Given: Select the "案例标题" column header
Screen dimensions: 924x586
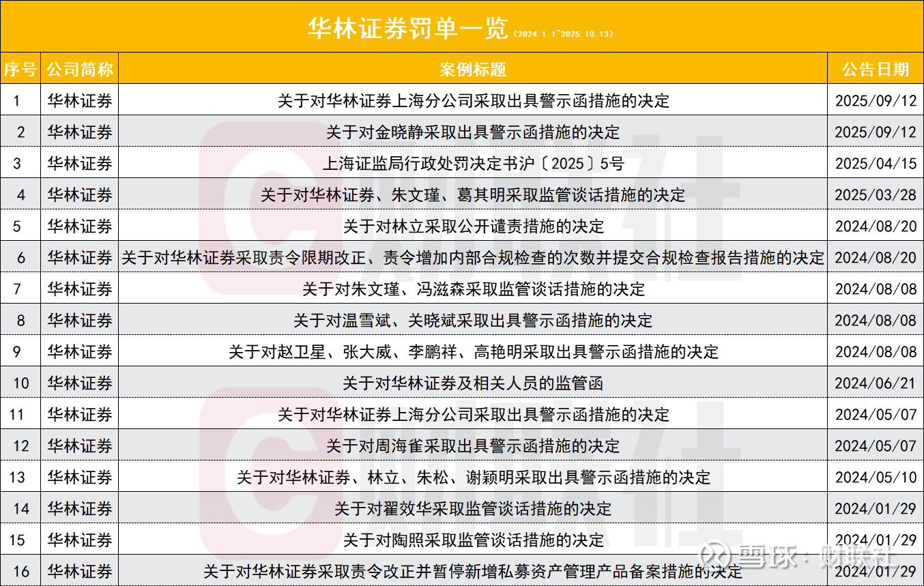Looking at the screenshot, I should 473,69.
